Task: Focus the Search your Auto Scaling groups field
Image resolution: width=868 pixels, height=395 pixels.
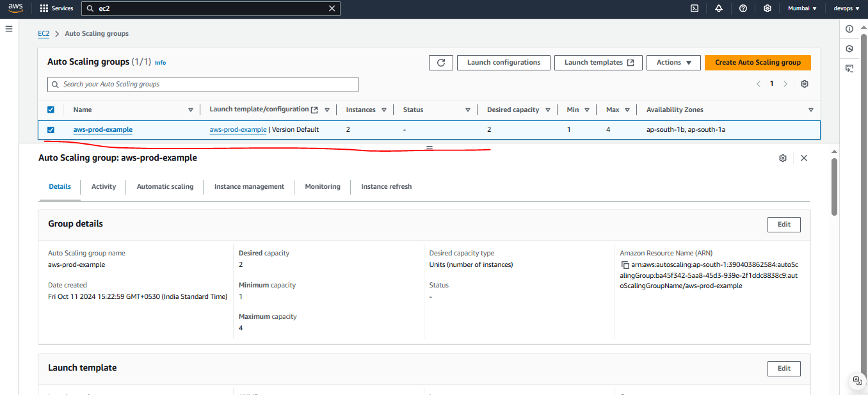Action: tap(203, 85)
